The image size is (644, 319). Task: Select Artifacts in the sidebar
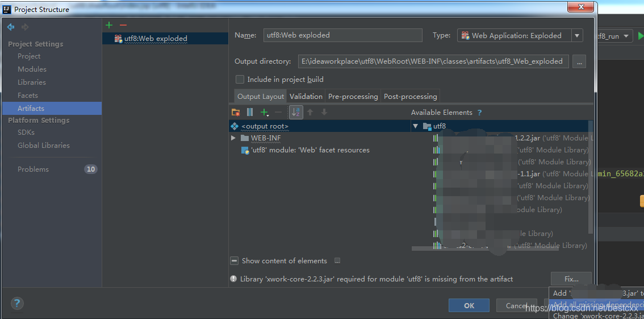pyautogui.click(x=52, y=109)
